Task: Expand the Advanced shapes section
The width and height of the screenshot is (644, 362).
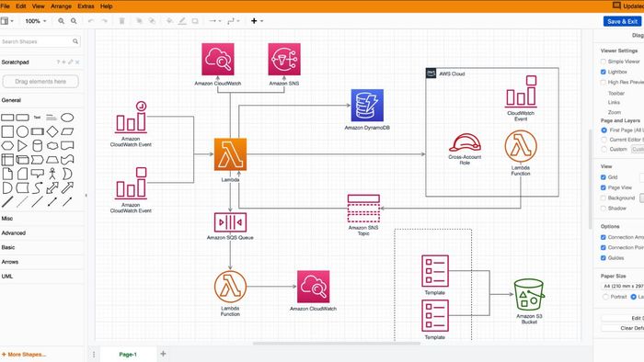Action: [x=14, y=232]
